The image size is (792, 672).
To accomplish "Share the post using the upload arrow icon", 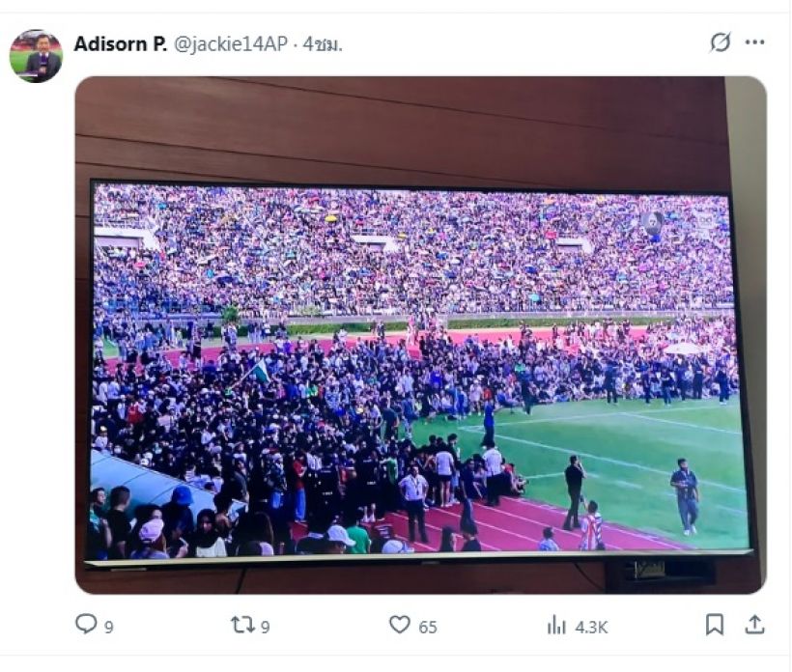I will coord(755,625).
